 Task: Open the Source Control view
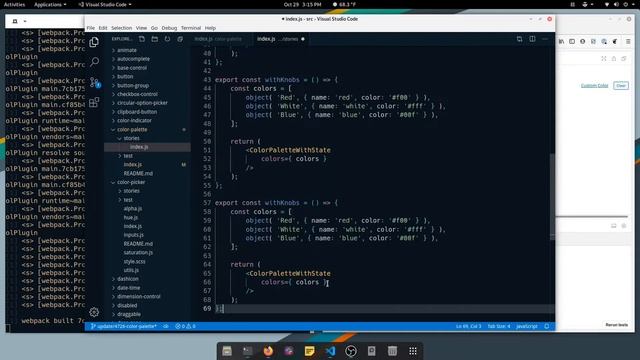(x=95, y=82)
